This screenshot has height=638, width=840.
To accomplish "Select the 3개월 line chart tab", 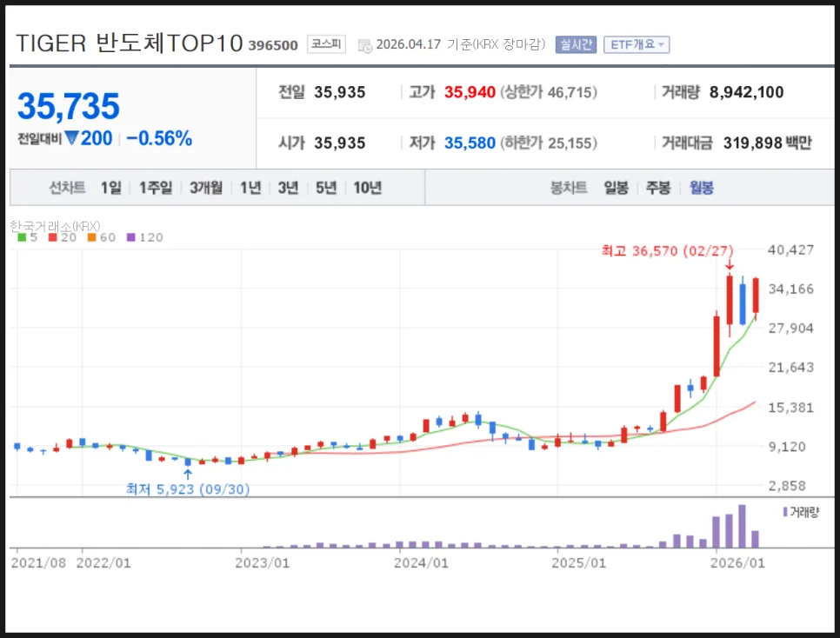I will coord(206,188).
